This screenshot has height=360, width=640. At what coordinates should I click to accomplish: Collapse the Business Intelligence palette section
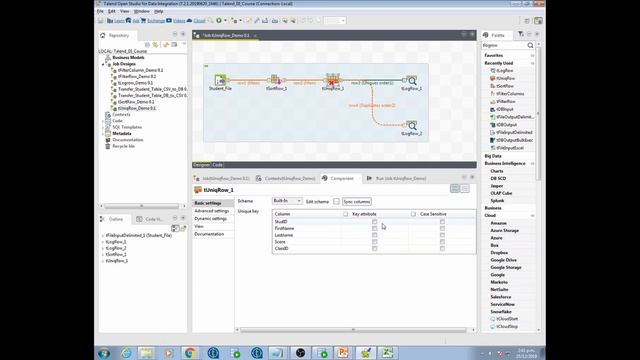coord(532,164)
